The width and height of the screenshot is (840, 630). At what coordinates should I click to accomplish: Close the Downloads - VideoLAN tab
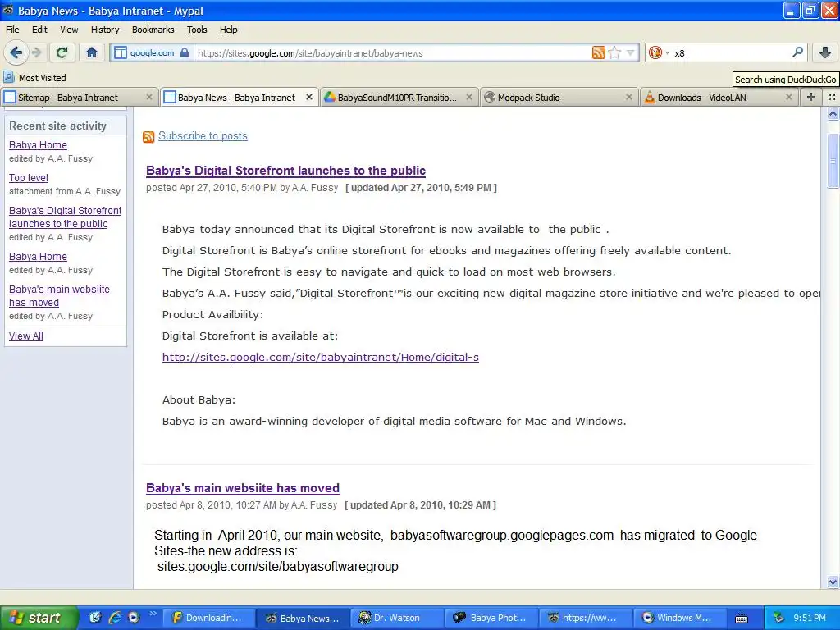788,97
